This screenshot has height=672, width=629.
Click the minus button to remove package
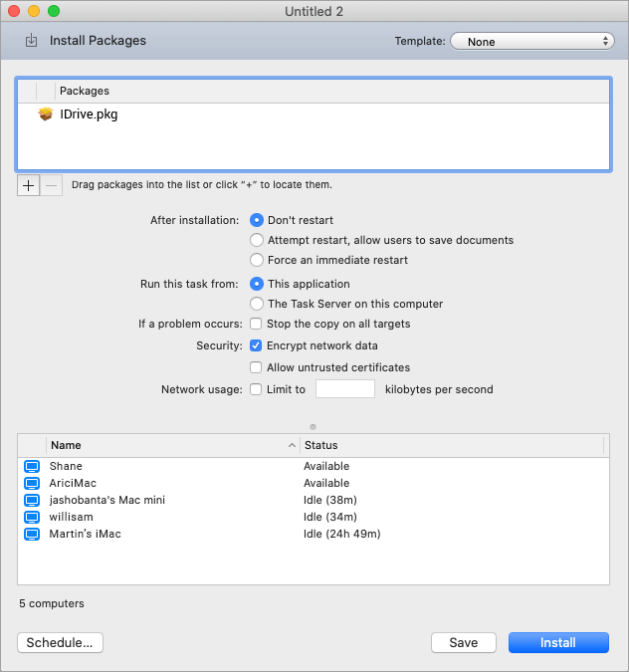52,185
